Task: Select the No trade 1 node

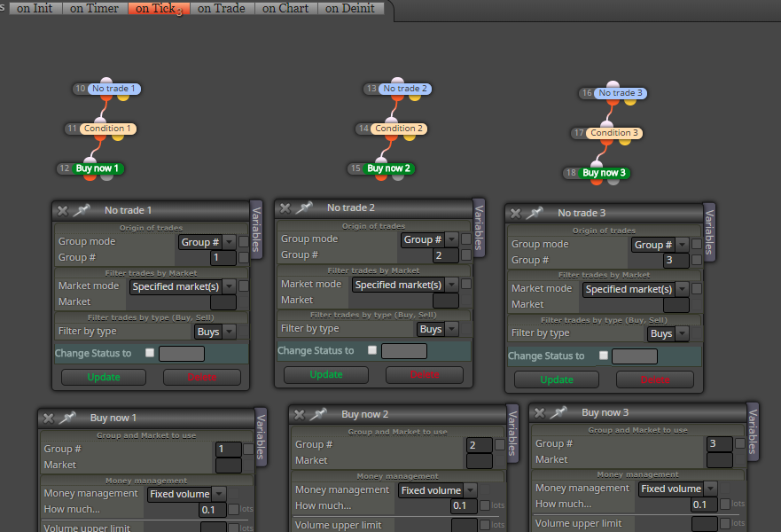Action: click(113, 89)
